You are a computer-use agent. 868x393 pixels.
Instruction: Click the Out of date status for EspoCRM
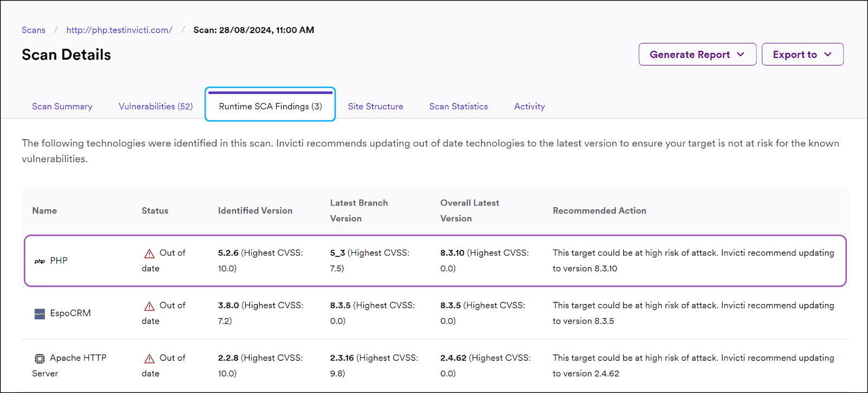click(x=163, y=313)
